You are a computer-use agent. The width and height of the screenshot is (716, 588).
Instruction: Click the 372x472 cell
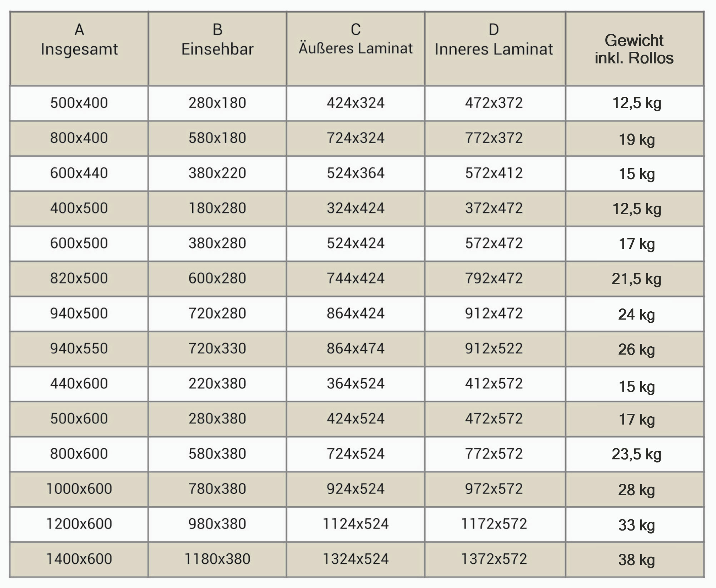coord(495,208)
